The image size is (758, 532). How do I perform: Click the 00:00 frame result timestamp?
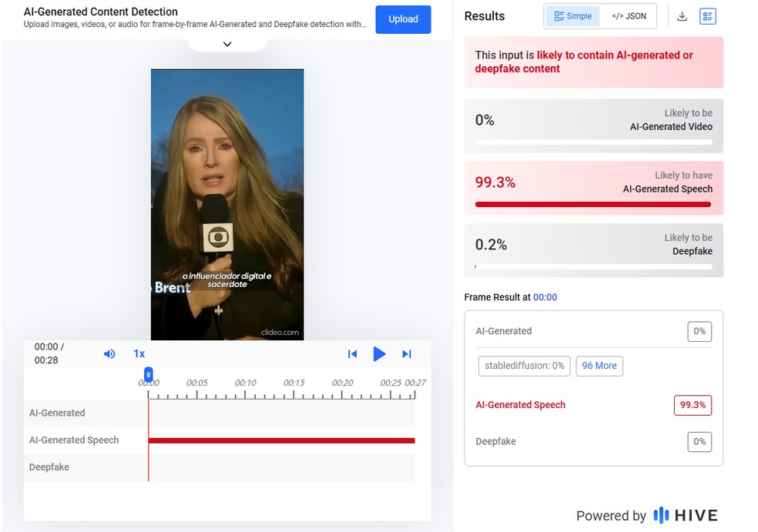point(545,297)
